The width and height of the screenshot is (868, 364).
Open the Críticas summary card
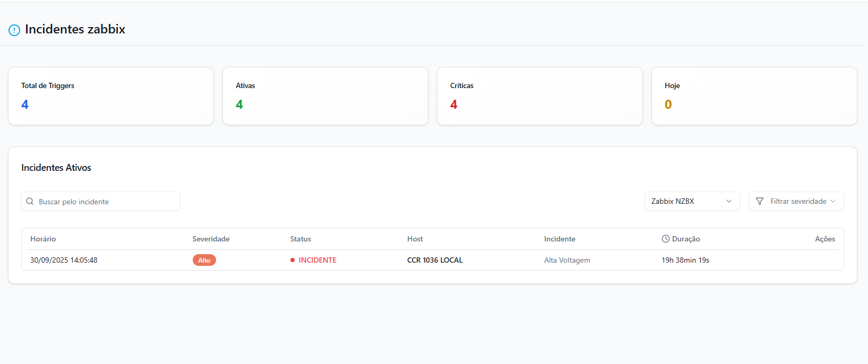tap(539, 96)
